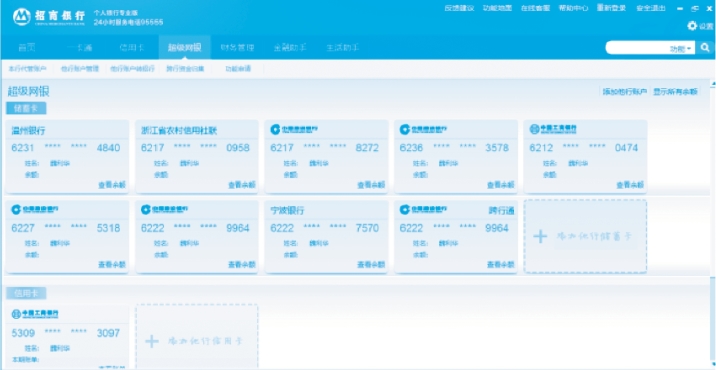Click 添加他行账户 link
Screen dimensions: 716x370
[x=625, y=92]
